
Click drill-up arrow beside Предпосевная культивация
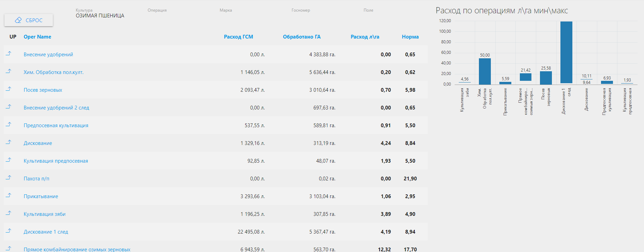(9, 124)
